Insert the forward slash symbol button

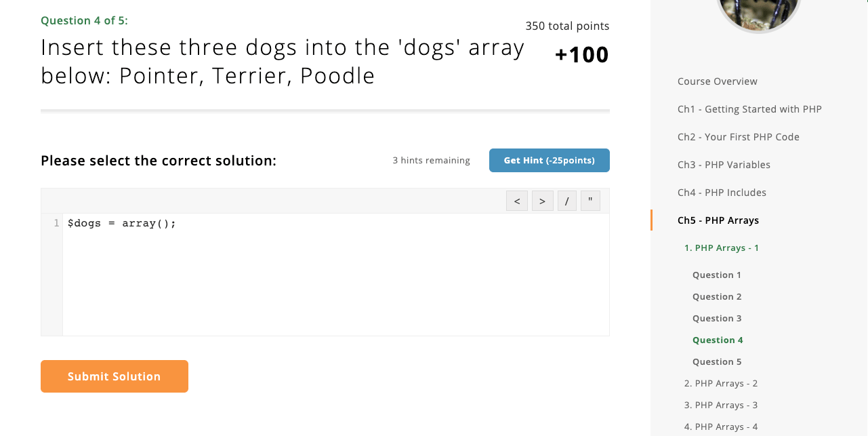coord(567,201)
